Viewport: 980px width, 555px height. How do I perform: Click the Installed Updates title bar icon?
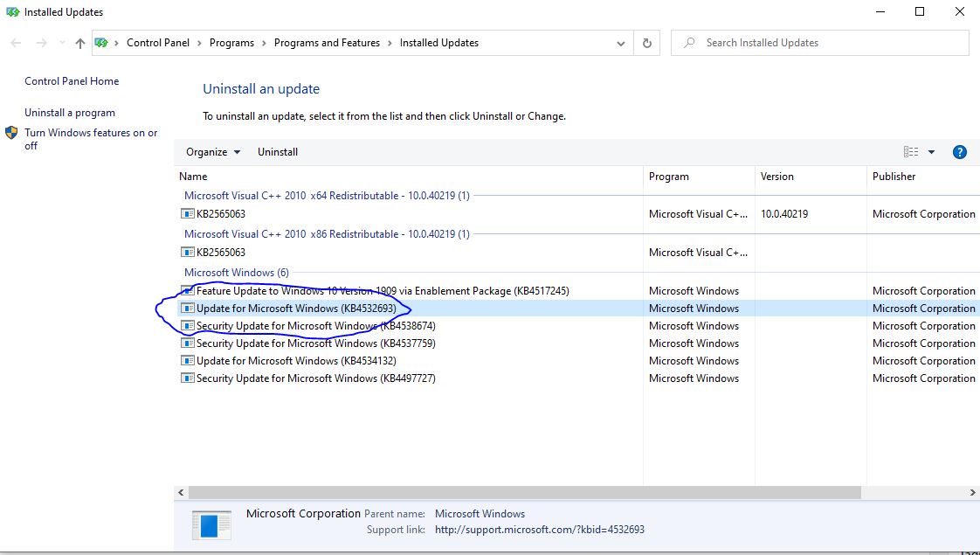point(12,12)
